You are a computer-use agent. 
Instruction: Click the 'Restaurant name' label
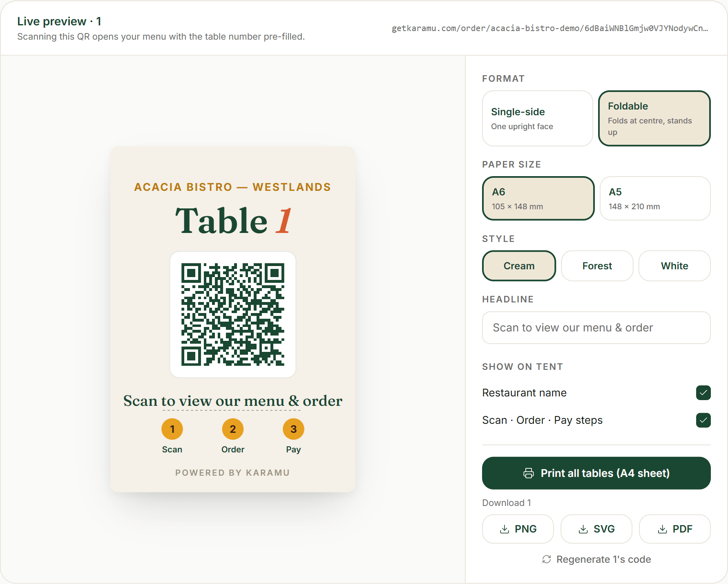(524, 393)
